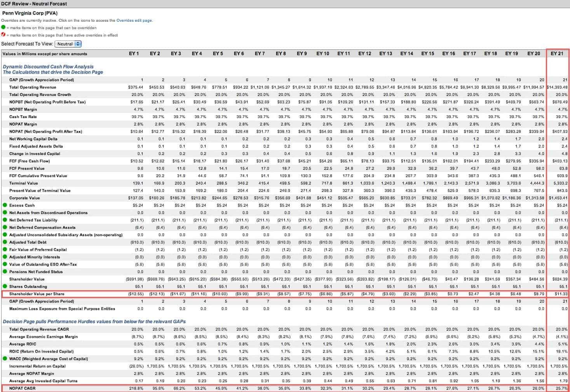Click EY 21 per-share value $11.33
This screenshot has height=392, width=570.
562,294
